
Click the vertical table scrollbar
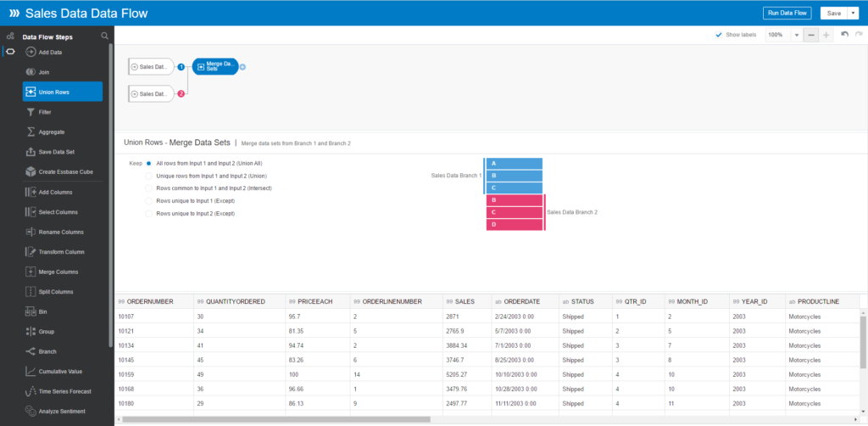[863, 342]
